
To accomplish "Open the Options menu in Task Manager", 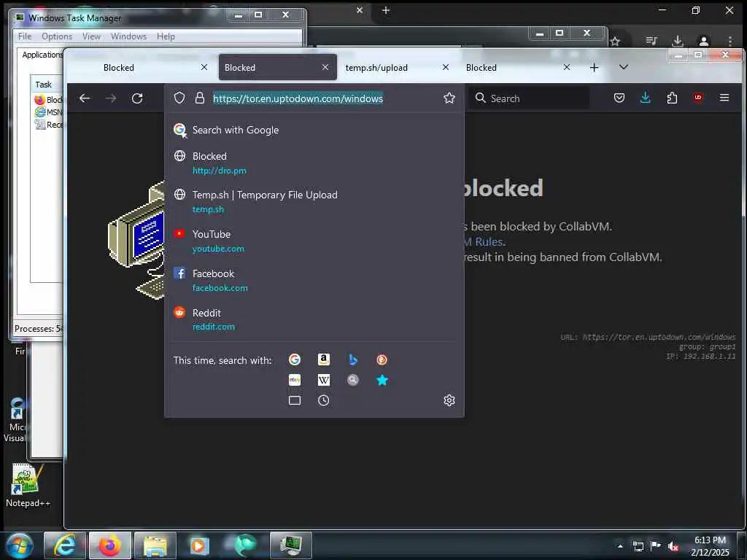I will click(57, 36).
